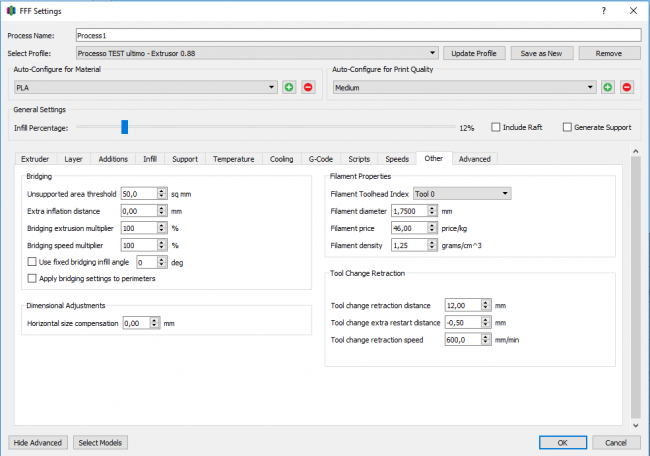Open the Select Profile dropdown
650x456 pixels.
point(257,52)
